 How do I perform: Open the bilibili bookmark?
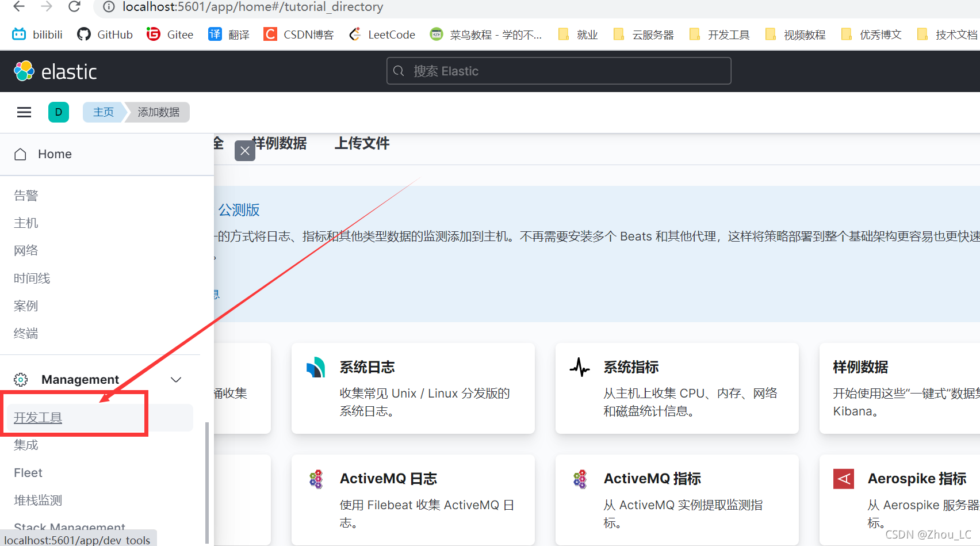point(37,35)
